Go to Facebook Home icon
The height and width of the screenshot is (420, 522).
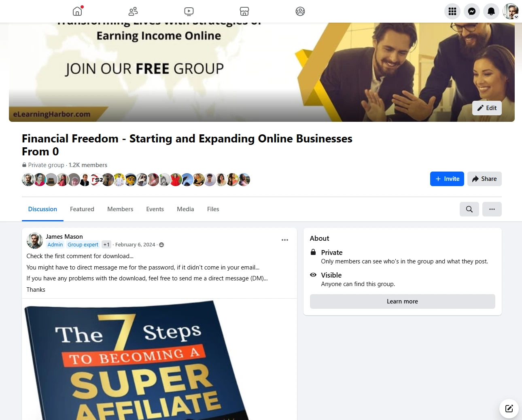point(77,11)
